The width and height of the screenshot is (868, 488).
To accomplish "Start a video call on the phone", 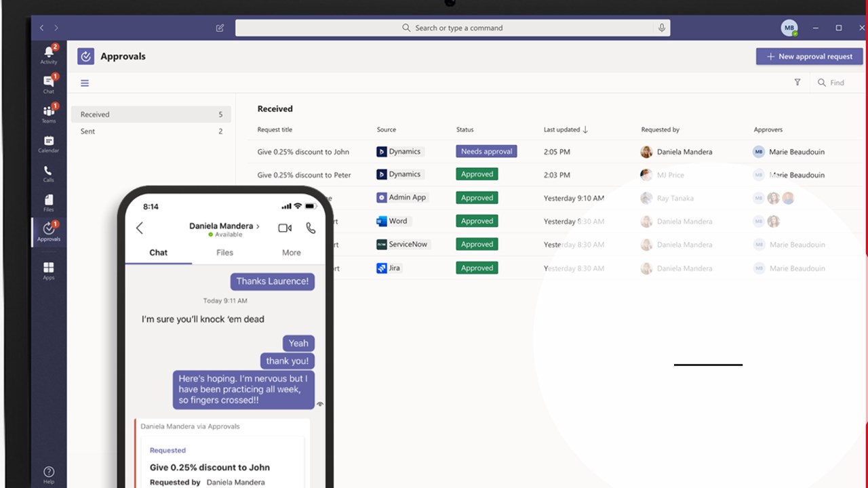I will pyautogui.click(x=285, y=228).
